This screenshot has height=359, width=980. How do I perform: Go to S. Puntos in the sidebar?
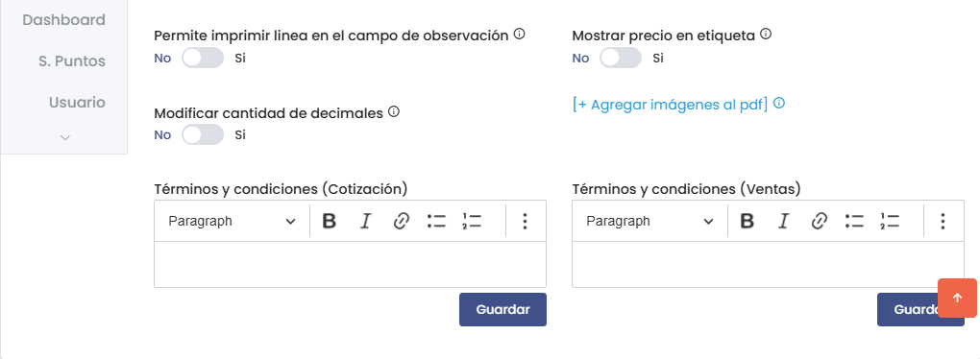click(x=72, y=61)
